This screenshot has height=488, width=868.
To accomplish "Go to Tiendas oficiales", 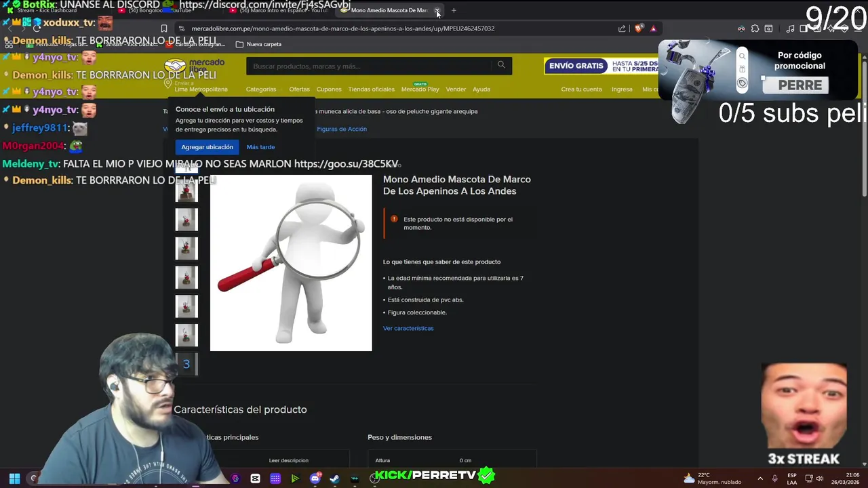I will (x=371, y=89).
